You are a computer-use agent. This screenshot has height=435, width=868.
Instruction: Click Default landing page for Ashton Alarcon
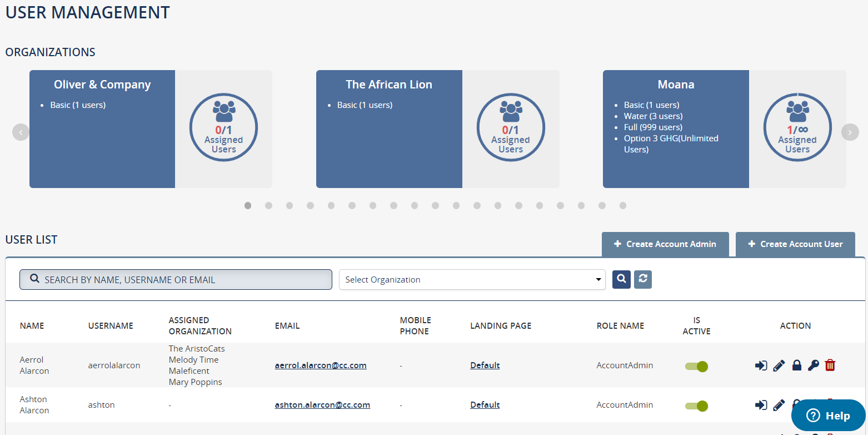[x=485, y=405]
